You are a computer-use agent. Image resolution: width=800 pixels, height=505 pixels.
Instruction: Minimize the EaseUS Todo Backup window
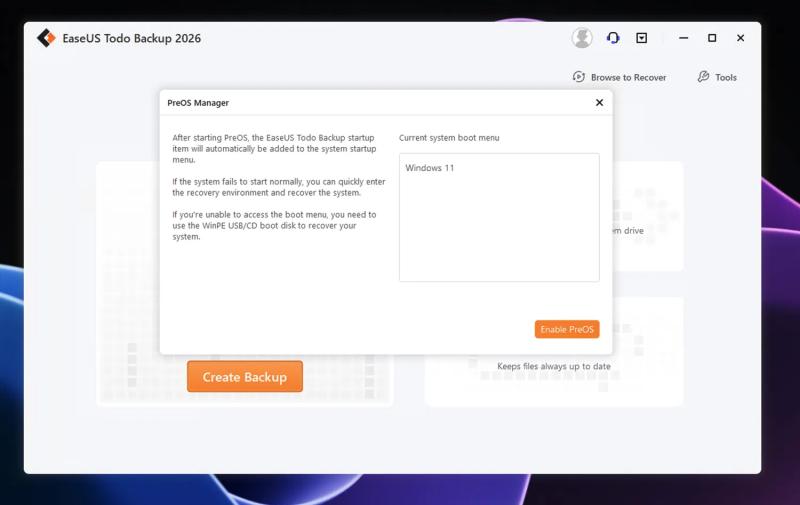point(684,38)
